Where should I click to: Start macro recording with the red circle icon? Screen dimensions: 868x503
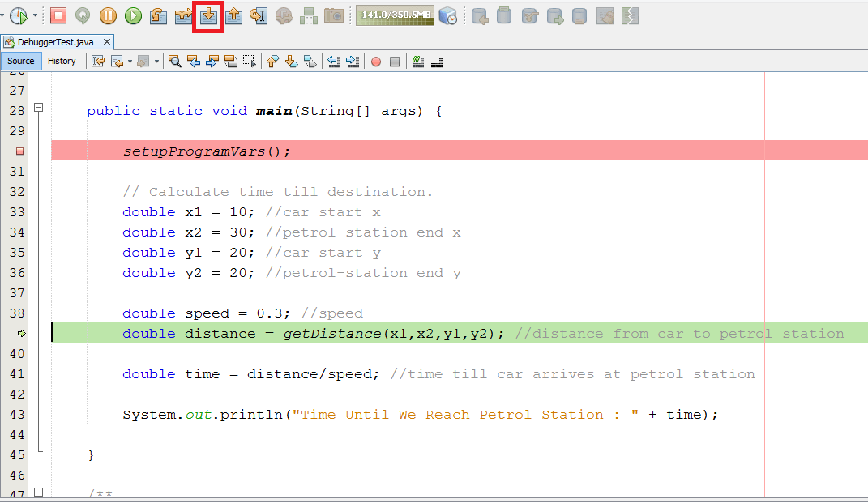tap(376, 62)
